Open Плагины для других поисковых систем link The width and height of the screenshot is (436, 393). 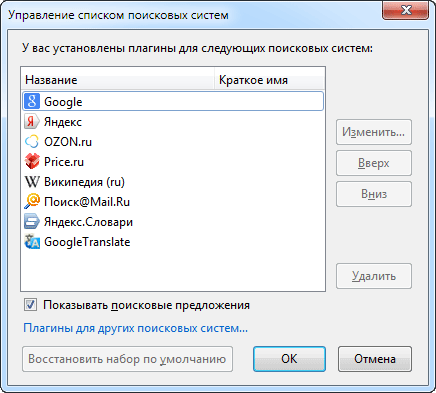(135, 328)
